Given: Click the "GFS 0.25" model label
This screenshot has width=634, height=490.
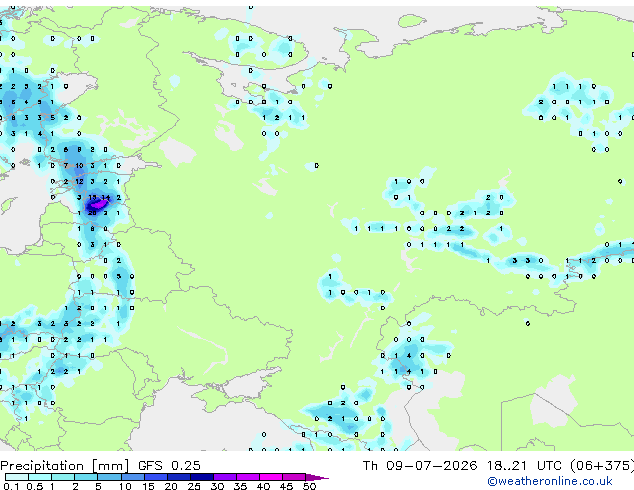Looking at the screenshot, I should pos(169,465).
